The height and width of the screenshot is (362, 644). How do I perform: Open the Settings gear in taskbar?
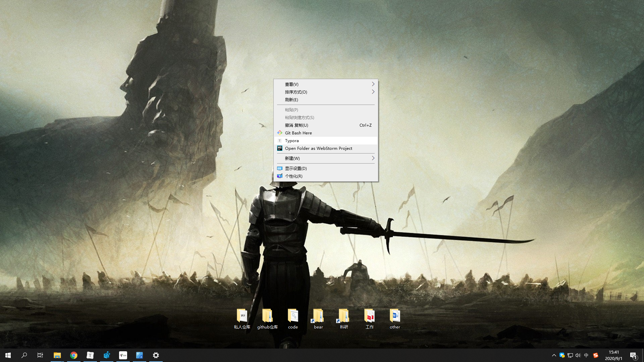(156, 355)
